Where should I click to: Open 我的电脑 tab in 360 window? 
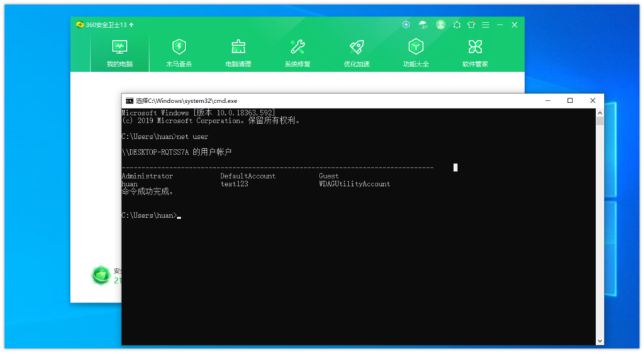[119, 54]
